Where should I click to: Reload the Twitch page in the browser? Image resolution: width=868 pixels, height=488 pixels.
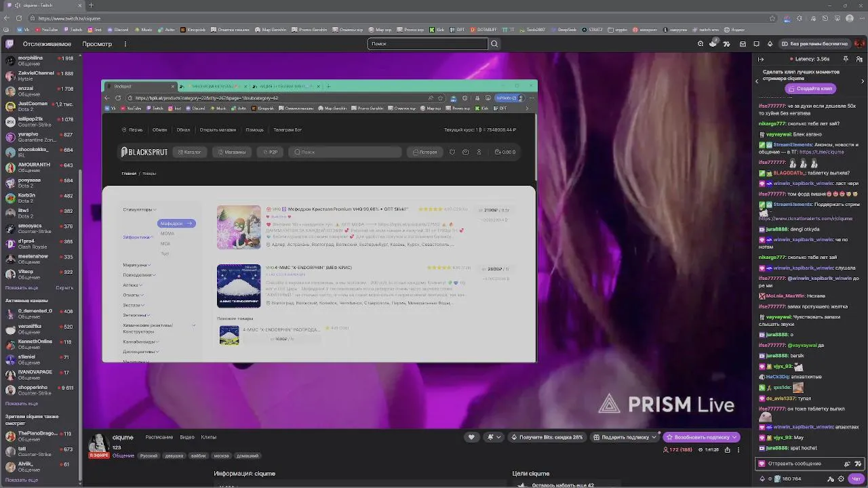pyautogui.click(x=19, y=18)
